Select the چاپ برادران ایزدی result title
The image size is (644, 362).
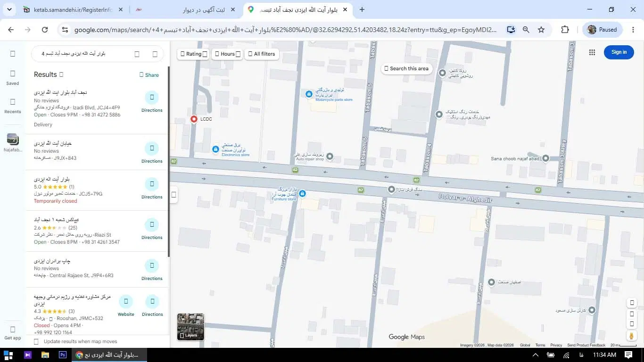52,261
